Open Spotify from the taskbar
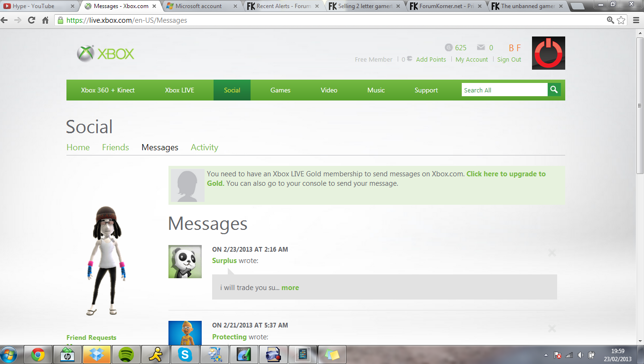Image resolution: width=644 pixels, height=364 pixels. (x=126, y=355)
